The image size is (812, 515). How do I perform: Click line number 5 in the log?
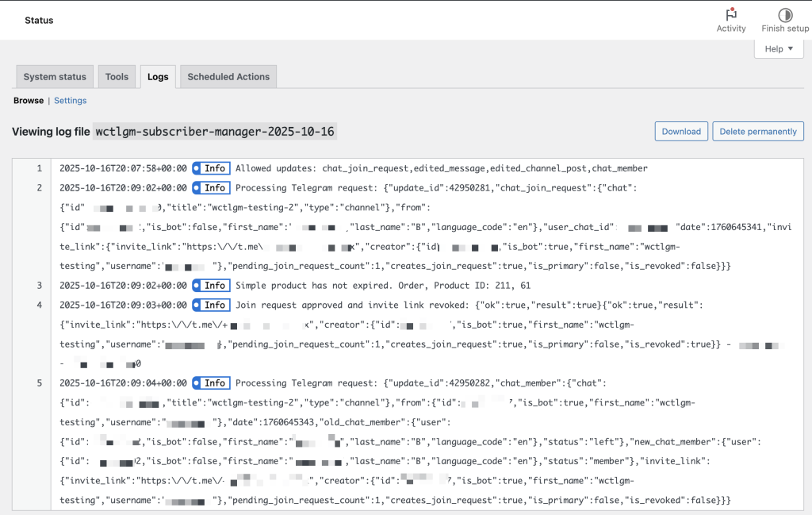click(39, 383)
